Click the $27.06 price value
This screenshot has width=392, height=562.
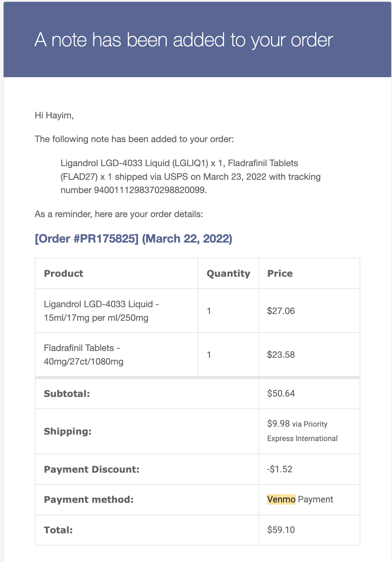point(281,311)
